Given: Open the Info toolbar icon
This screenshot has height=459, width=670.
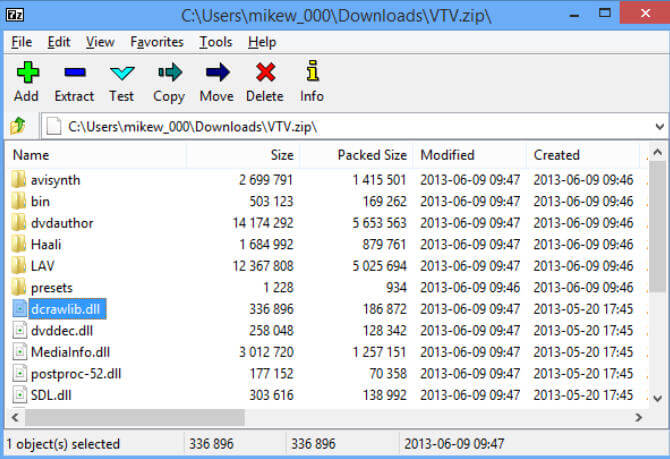Looking at the screenshot, I should (312, 73).
